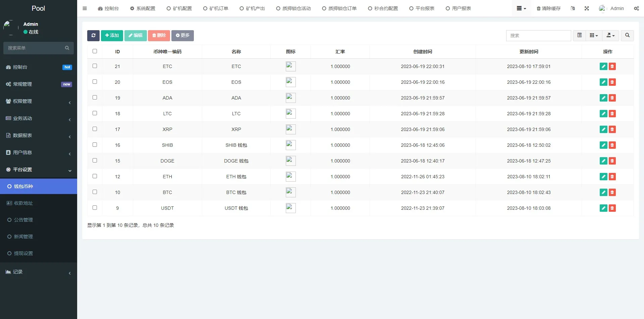Tick the select-all checkbox in table header

coord(95,51)
